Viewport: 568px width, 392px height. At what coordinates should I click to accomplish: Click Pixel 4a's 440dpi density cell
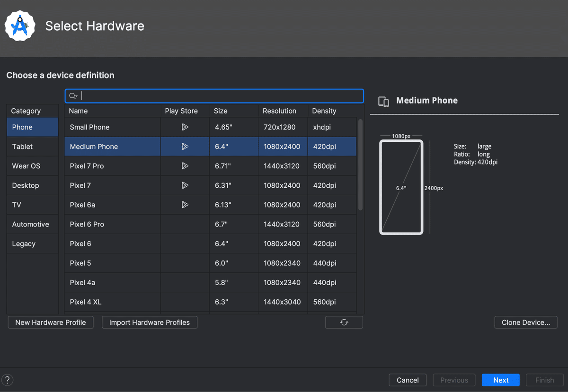point(332,282)
